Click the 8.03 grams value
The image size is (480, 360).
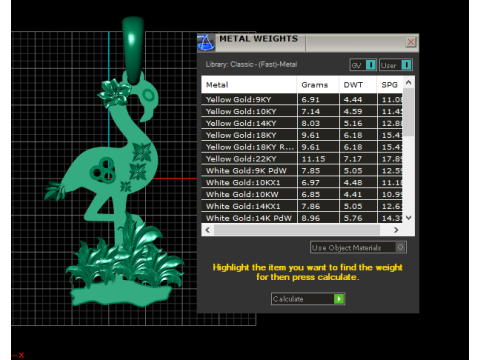tap(310, 123)
